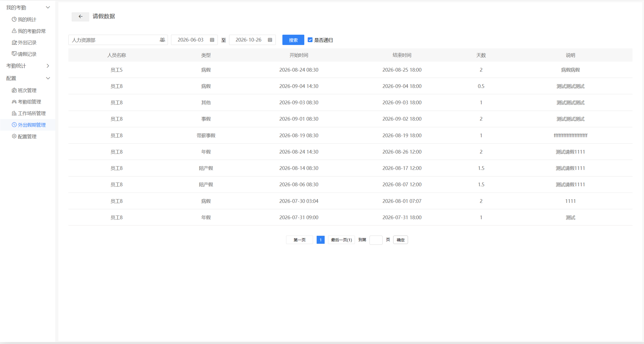The image size is (644, 344).
Task: Click the 配置管理 hexagon gear icon
Action: 14,136
